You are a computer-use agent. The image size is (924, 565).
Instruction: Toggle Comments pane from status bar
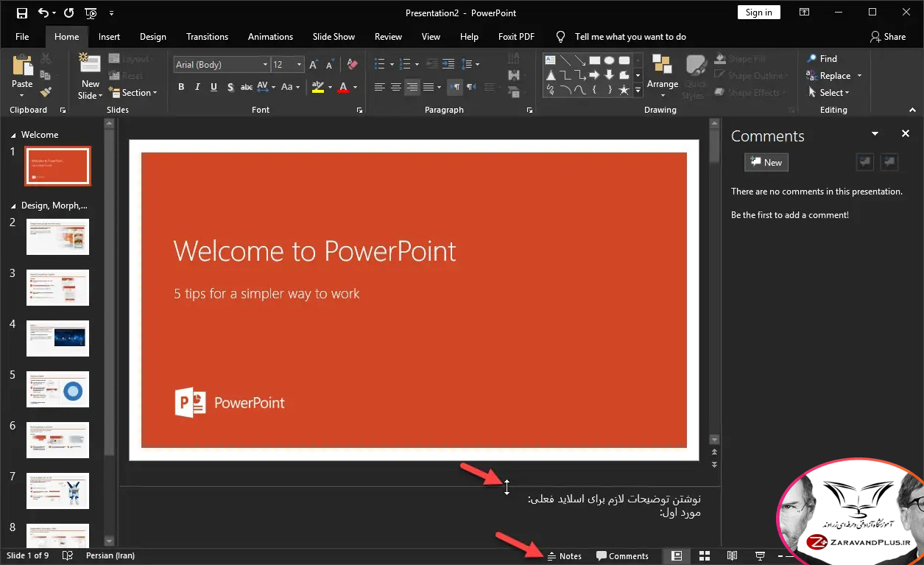622,556
